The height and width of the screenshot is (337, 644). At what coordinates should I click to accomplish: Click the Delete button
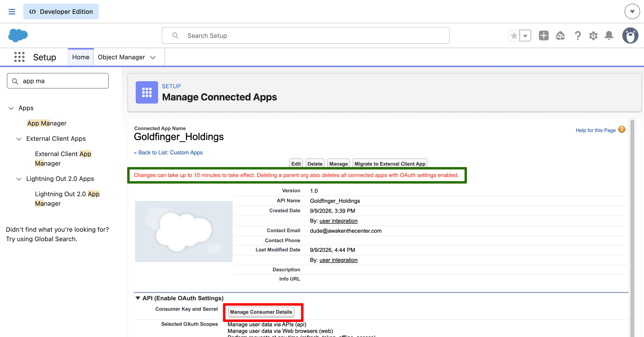click(x=315, y=163)
